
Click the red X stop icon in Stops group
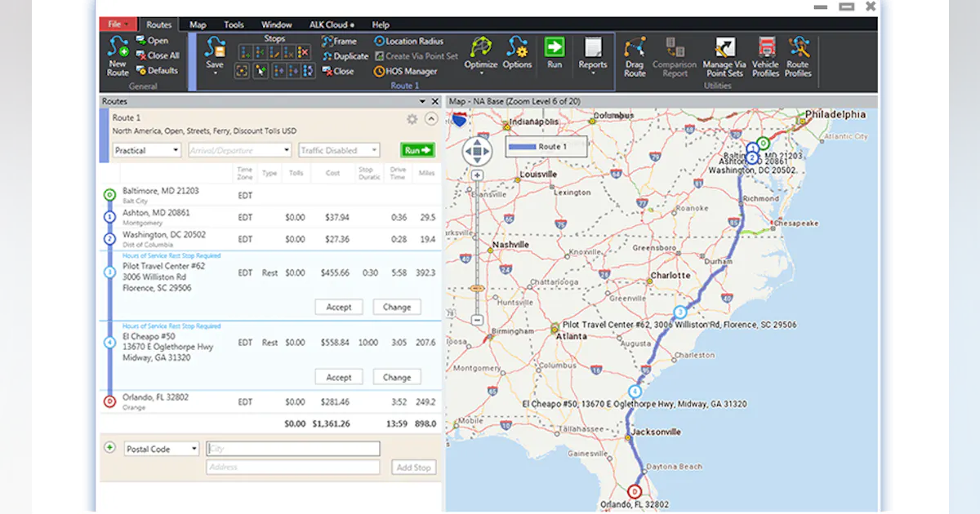304,52
